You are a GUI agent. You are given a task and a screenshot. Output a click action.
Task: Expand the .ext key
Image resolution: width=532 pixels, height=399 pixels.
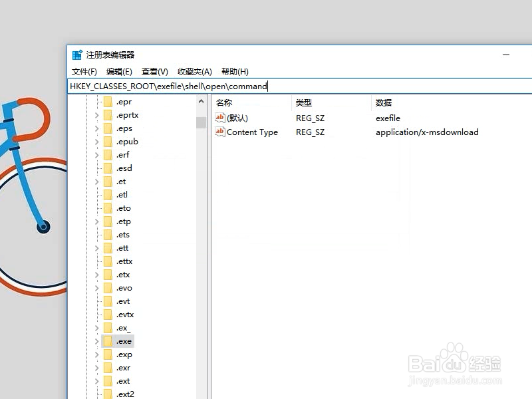click(96, 381)
